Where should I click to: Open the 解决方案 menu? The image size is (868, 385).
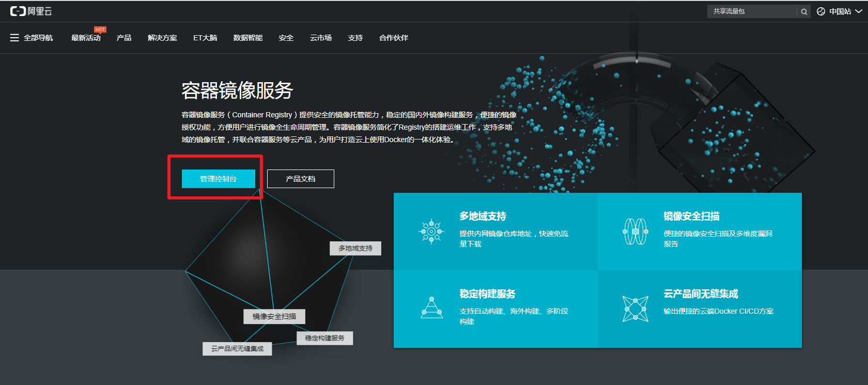[162, 38]
